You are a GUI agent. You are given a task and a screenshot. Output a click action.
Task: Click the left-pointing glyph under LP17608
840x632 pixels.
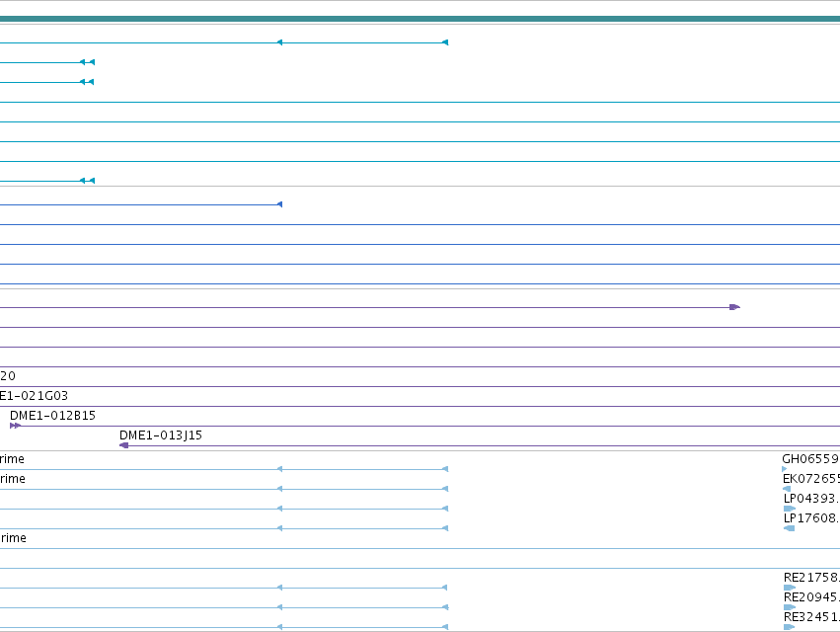[x=789, y=528]
